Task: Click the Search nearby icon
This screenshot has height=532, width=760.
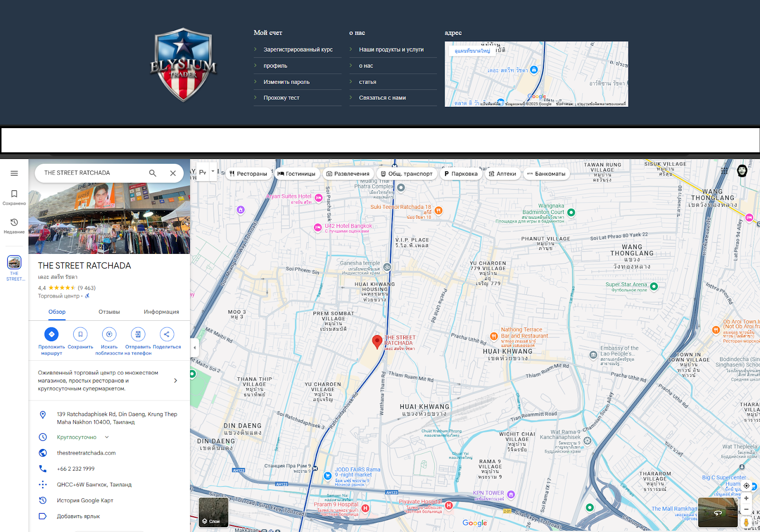Action: click(109, 334)
